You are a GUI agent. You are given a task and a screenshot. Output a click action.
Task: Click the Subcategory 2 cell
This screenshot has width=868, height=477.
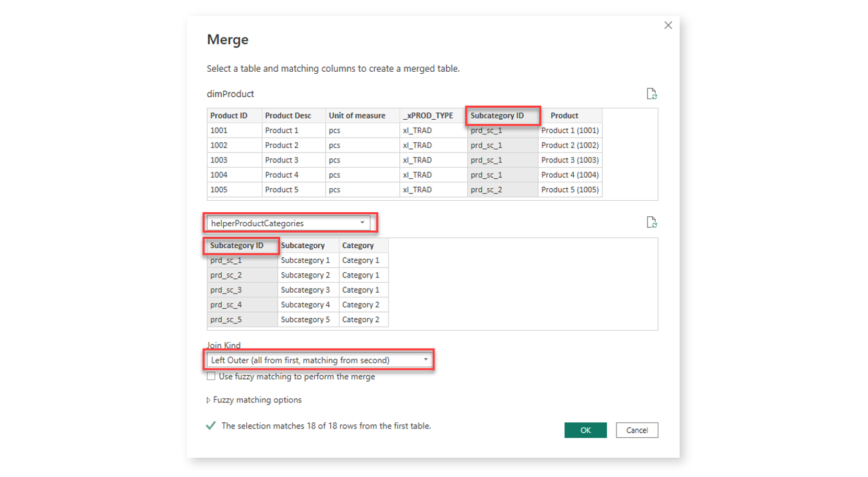[308, 275]
